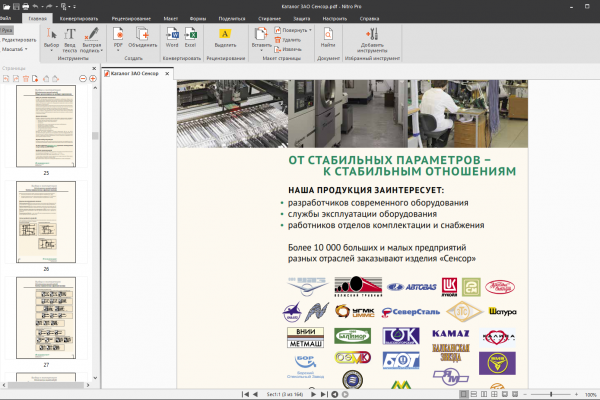Close the Страницы pages panel
This screenshot has width=600, height=400.
click(x=94, y=69)
